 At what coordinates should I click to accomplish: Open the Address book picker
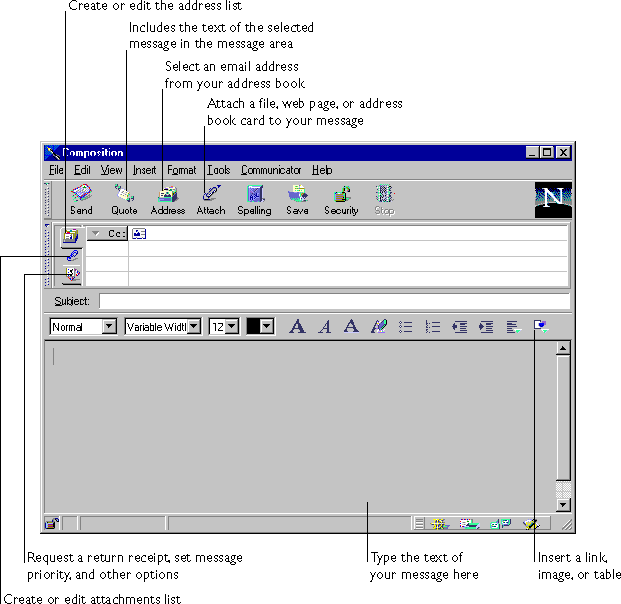(x=167, y=199)
